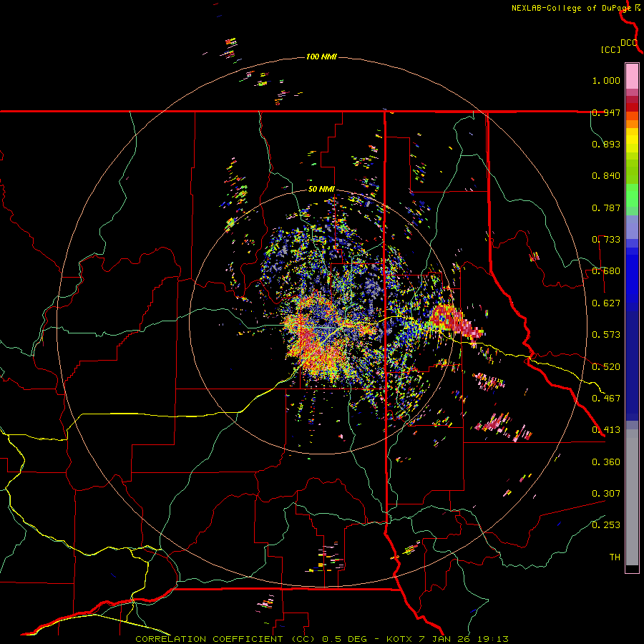644x644 pixels.
Task: Click the 0.573 scale value
Action: [x=606, y=335]
